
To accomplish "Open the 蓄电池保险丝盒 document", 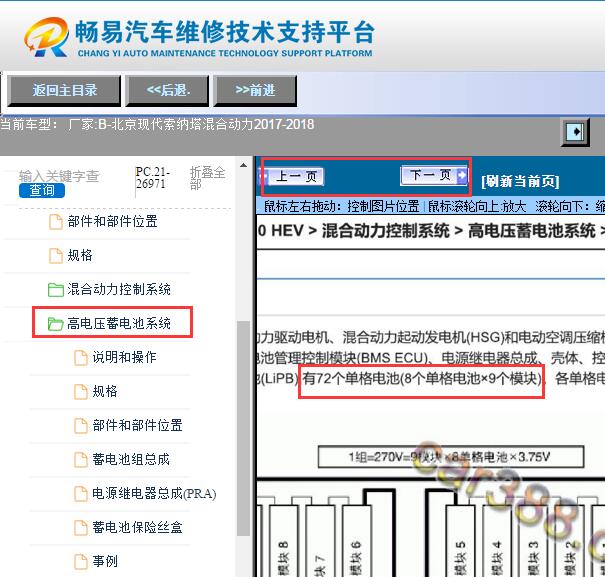I will 137,527.
